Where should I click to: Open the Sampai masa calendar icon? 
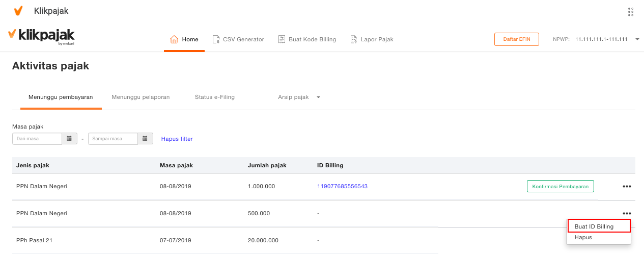[145, 139]
